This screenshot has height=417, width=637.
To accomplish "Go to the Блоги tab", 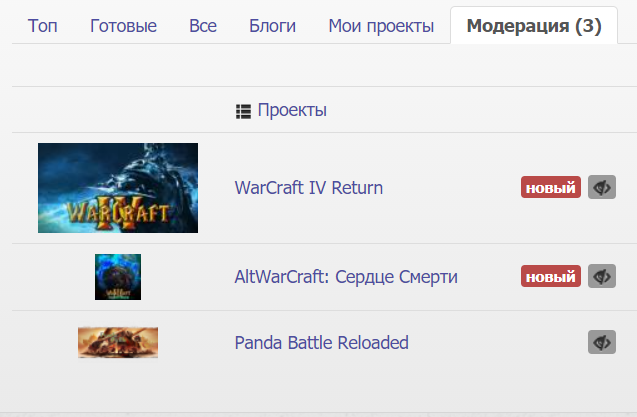I will tap(273, 26).
